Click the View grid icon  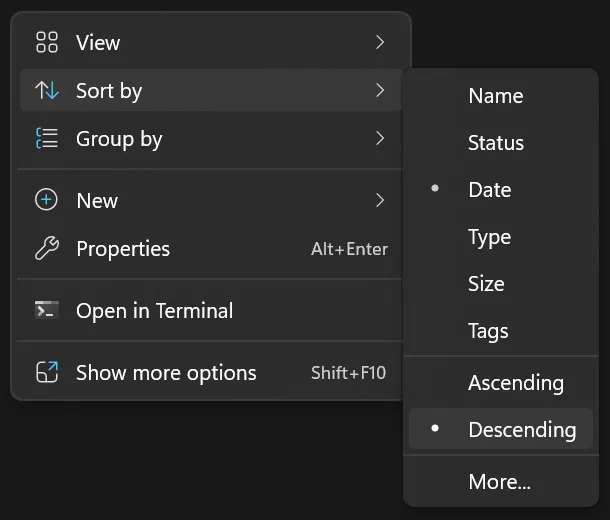(47, 42)
